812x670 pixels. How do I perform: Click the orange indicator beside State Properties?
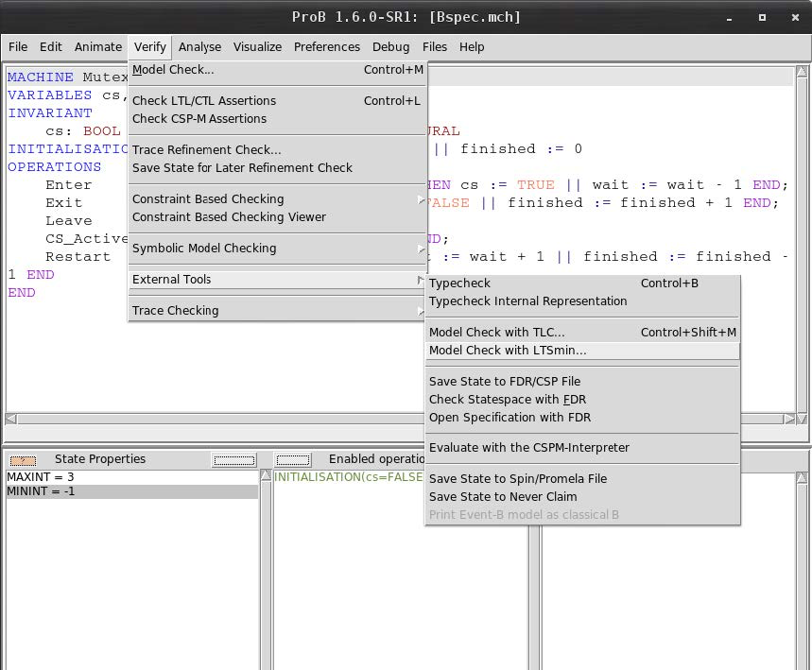22,460
